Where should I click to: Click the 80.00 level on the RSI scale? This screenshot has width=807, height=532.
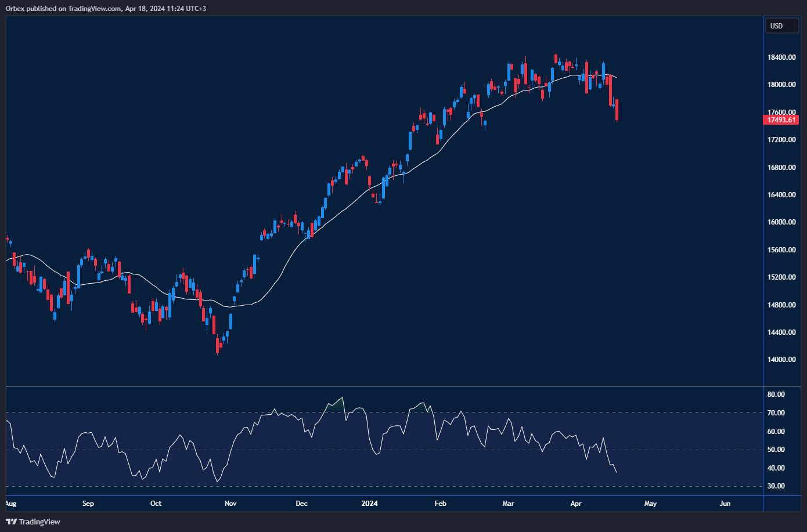click(776, 395)
